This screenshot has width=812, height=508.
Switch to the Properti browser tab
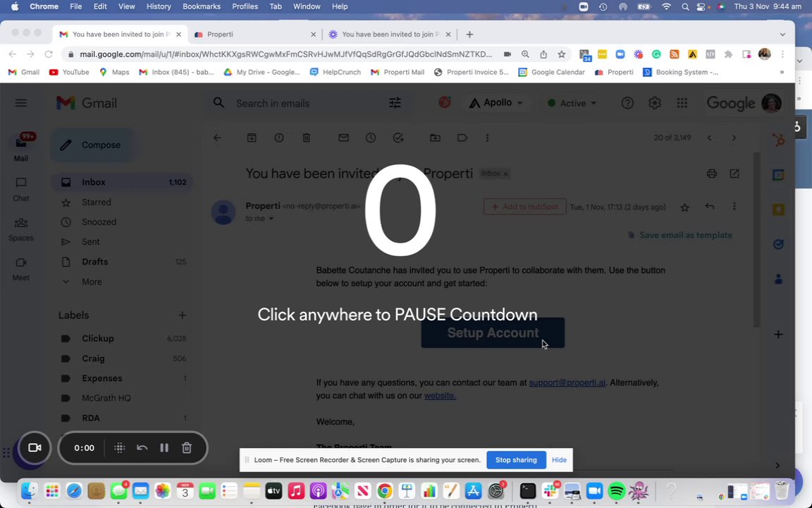coord(254,34)
